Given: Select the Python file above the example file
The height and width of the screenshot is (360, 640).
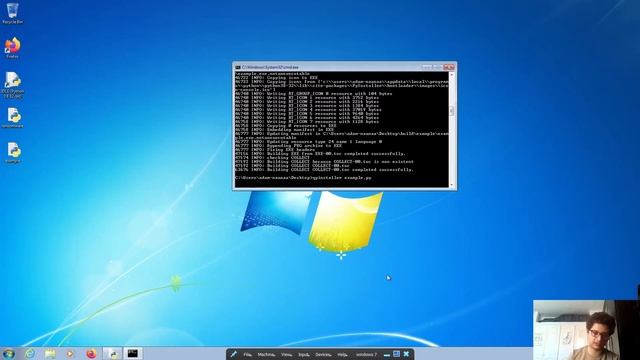Looking at the screenshot, I should coord(13,118).
